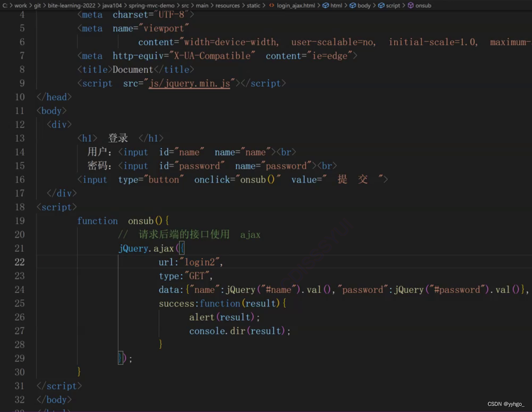
Task: Click the '密码:' label text
Action: [x=99, y=166]
